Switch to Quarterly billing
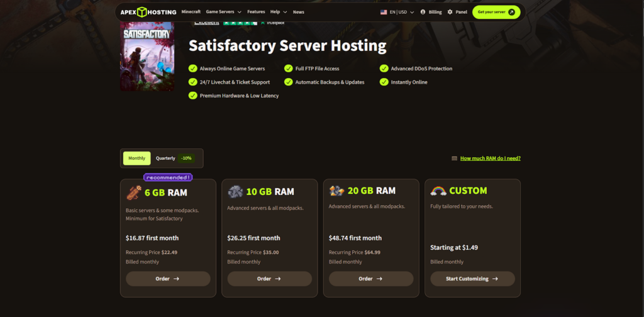644x317 pixels. click(x=165, y=158)
